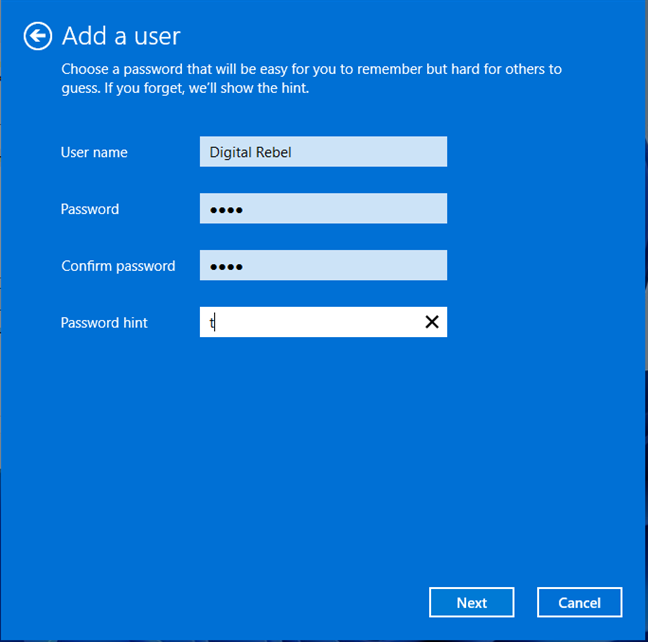Place cursor after typed "t" in hint

(x=217, y=322)
